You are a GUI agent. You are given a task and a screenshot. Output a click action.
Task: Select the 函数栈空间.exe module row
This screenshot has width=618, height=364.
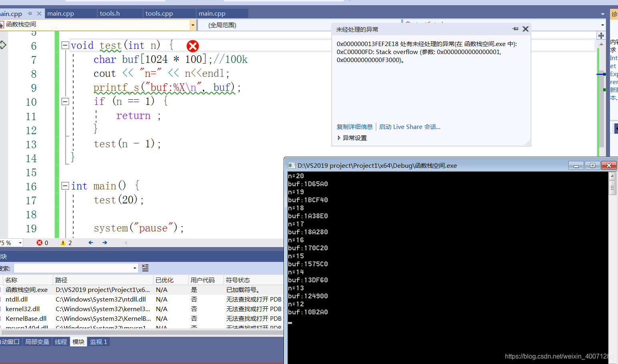point(142,290)
